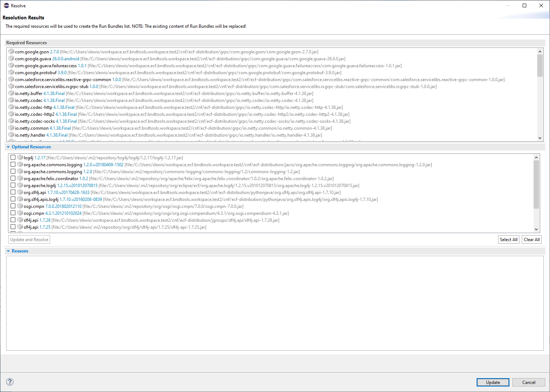Click the com.google.protobuf bundle icon
This screenshot has width=550, height=392.
click(x=11, y=72)
